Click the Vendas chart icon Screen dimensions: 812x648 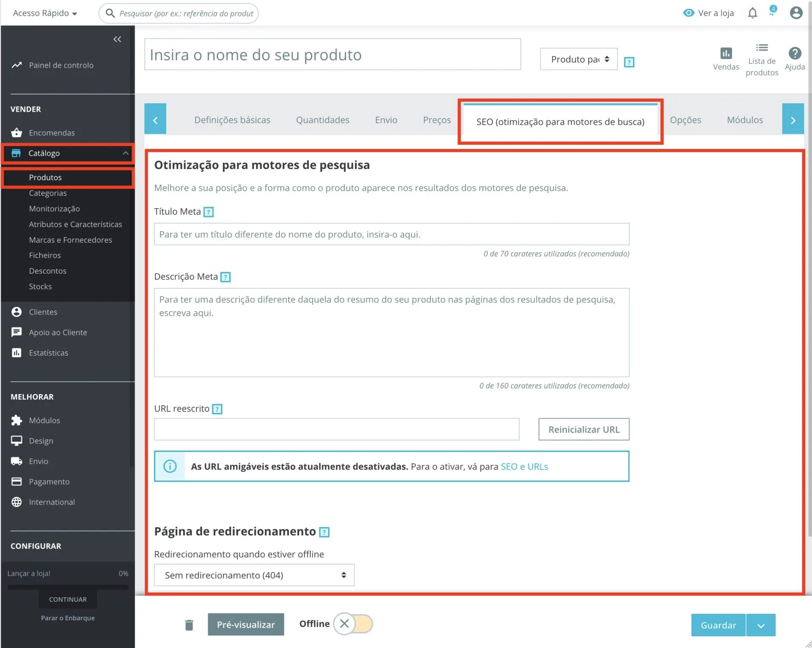click(726, 53)
